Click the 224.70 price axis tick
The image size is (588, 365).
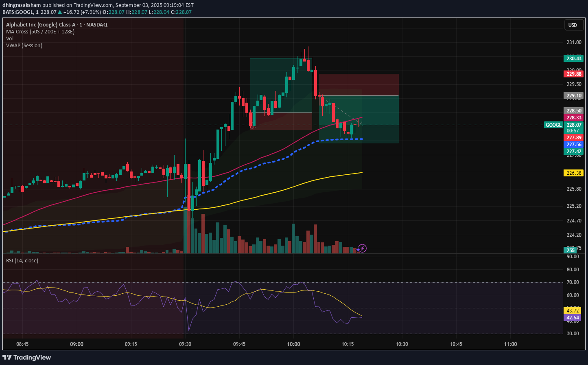pyautogui.click(x=574, y=221)
